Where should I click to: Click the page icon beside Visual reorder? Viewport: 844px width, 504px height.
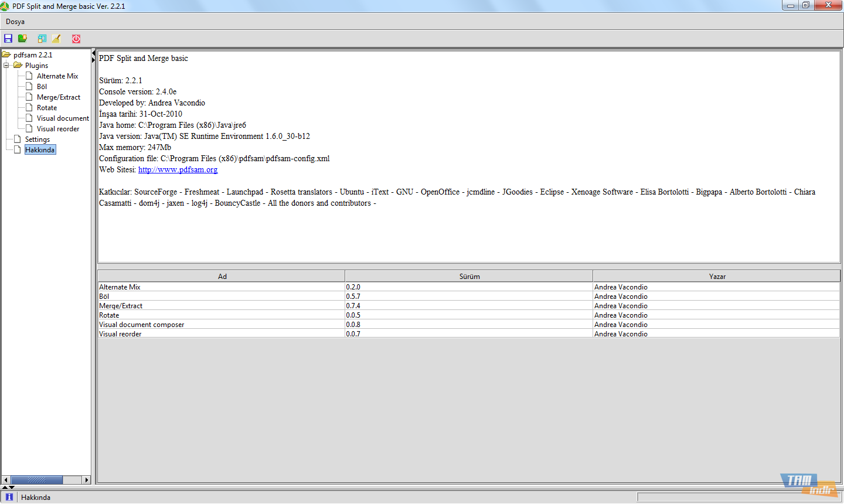(x=29, y=128)
